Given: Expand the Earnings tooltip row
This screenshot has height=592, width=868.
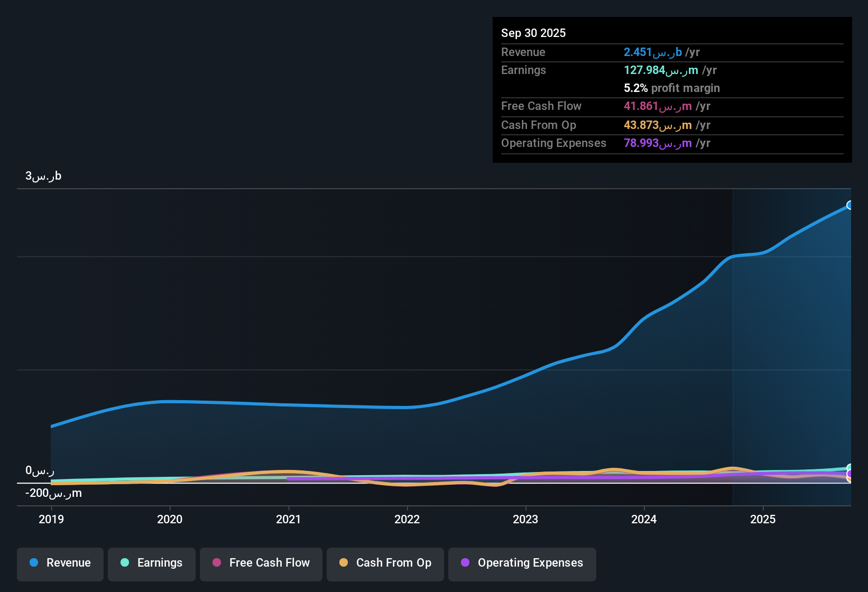Looking at the screenshot, I should click(x=523, y=70).
